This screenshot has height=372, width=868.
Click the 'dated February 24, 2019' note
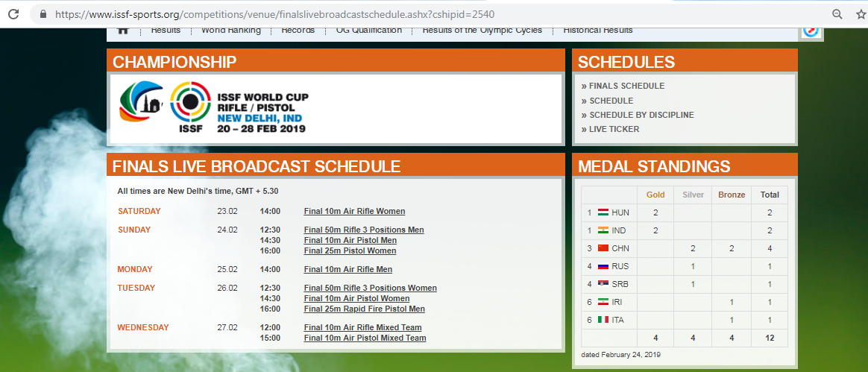(620, 354)
